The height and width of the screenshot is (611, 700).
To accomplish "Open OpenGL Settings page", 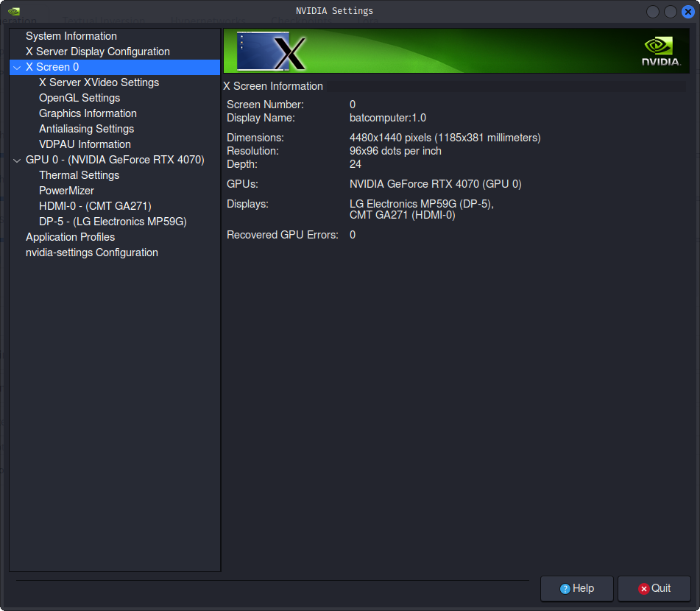I will click(x=79, y=98).
